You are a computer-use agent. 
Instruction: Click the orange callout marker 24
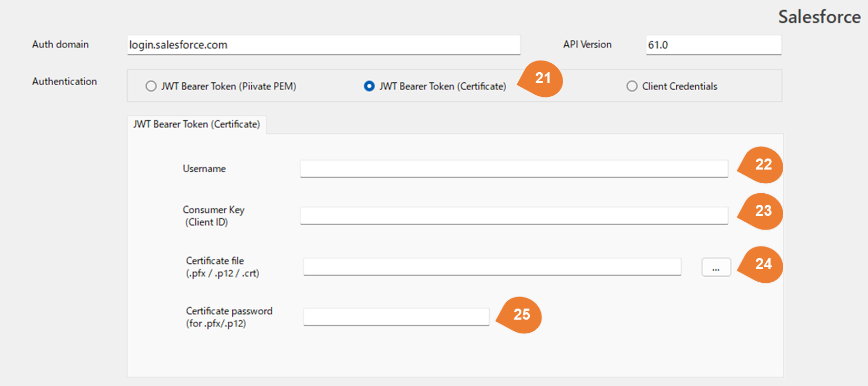pyautogui.click(x=763, y=264)
